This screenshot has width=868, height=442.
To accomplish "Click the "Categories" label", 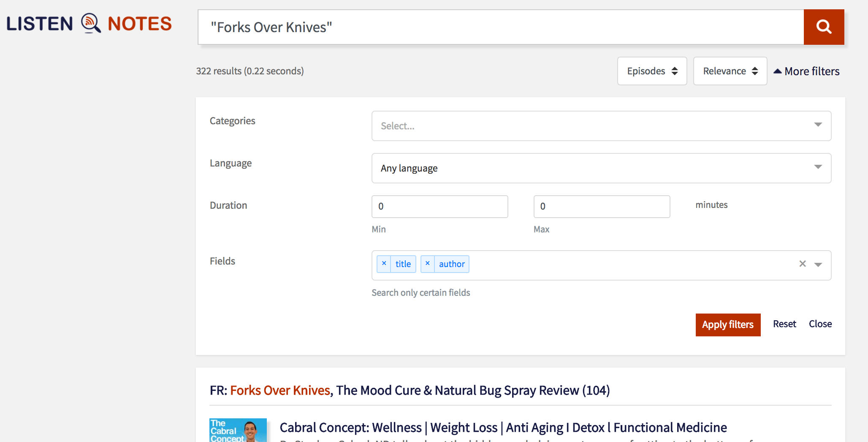I will (233, 121).
